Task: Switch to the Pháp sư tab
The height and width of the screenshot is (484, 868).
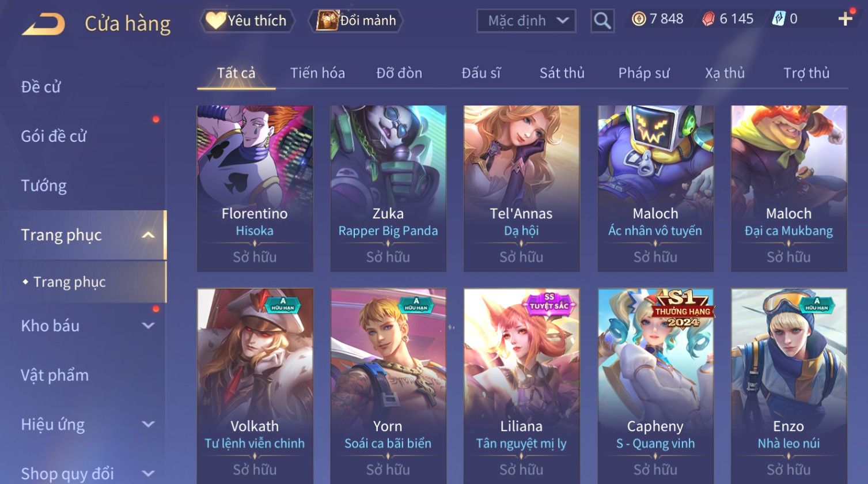Action: 644,73
